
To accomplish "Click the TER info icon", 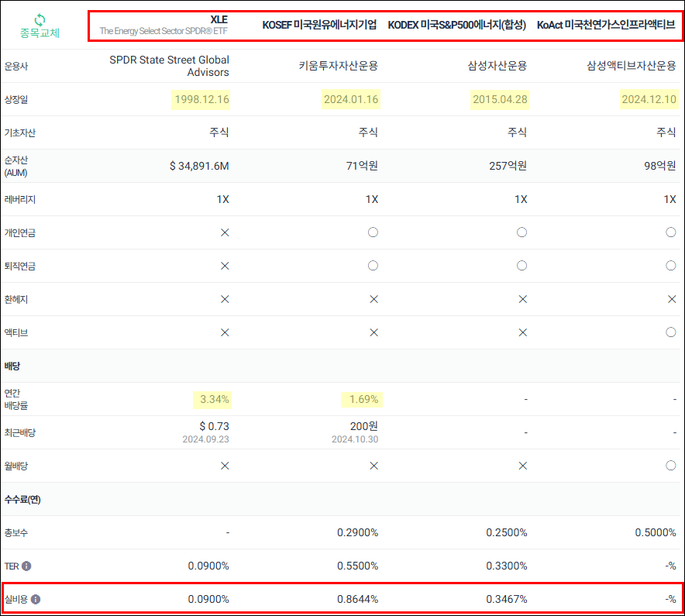I will click(x=26, y=566).
